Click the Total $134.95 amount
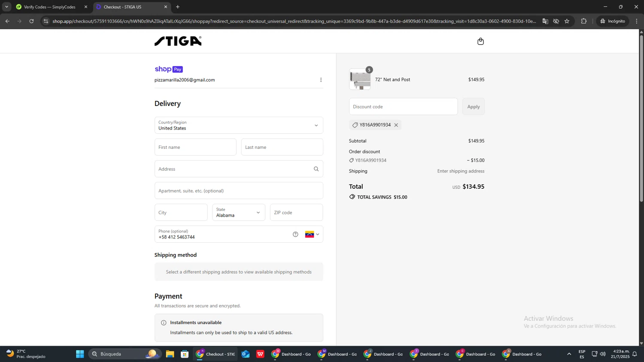644x362 pixels. tap(473, 187)
